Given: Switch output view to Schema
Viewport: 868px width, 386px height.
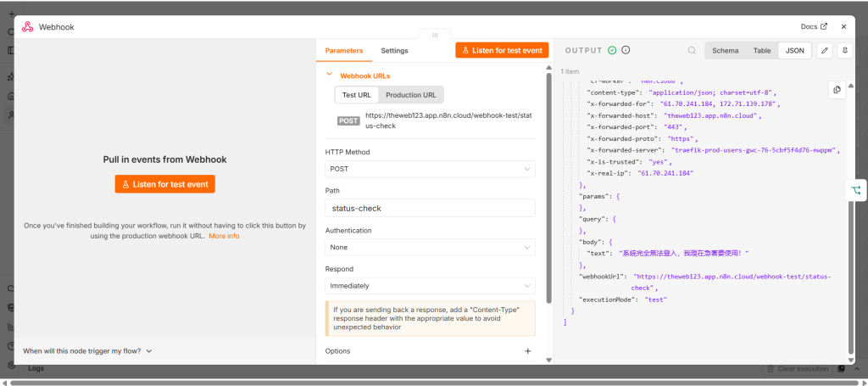Looking at the screenshot, I should (726, 50).
